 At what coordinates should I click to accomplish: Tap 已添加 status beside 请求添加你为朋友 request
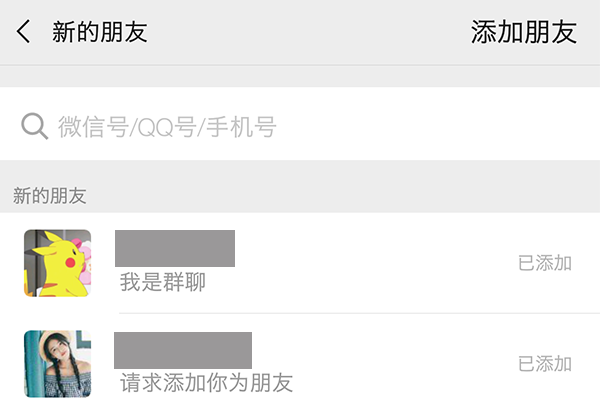(x=545, y=364)
